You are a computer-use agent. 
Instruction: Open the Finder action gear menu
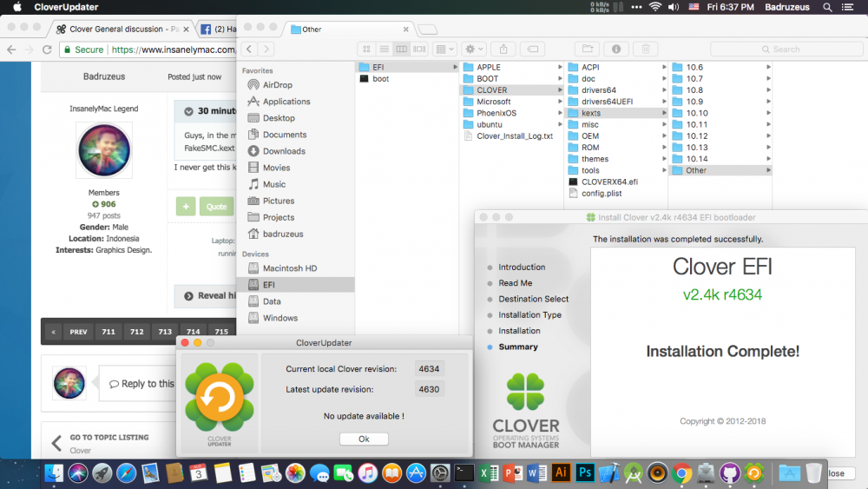(474, 50)
